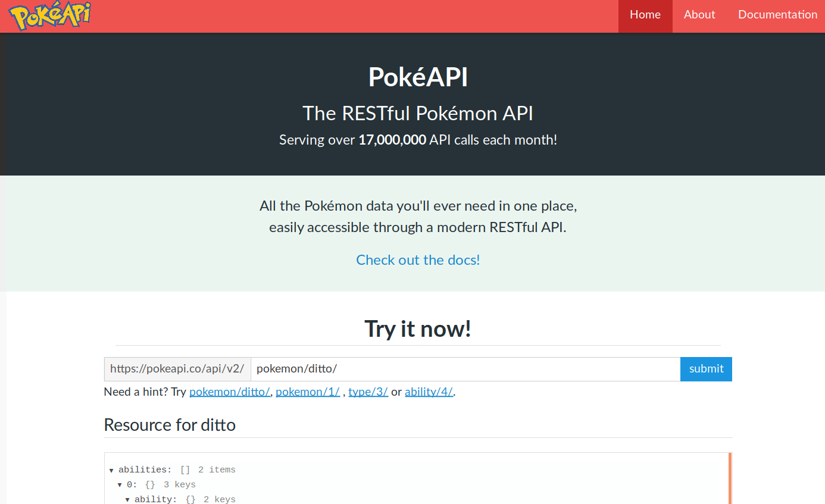Click the "Resource for ditto" heading

tap(170, 425)
